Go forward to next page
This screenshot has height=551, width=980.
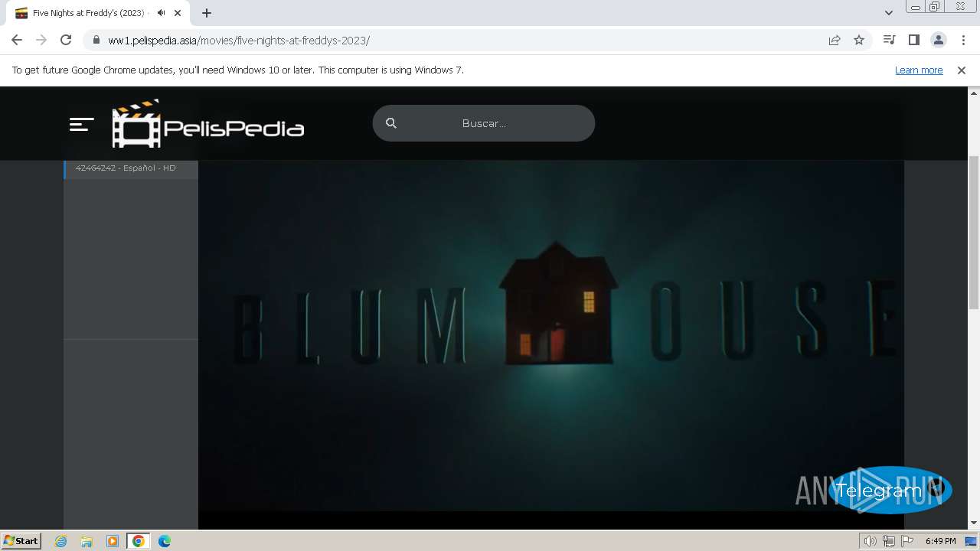point(41,40)
